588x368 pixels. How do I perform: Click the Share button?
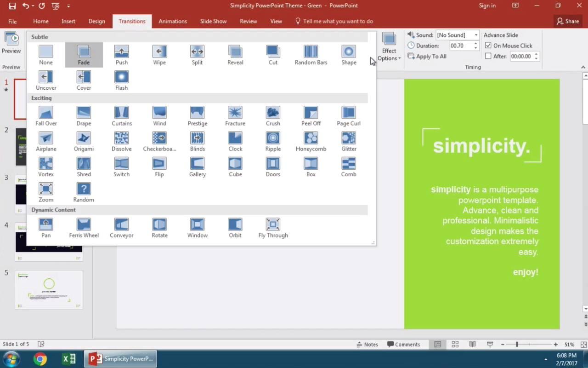(x=567, y=21)
